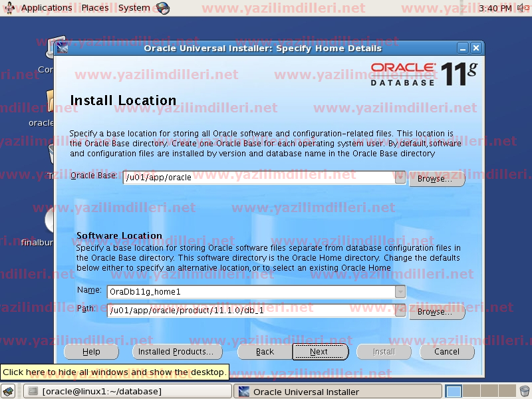Click Next to continue installation
Screen dimensions: 532x399
click(x=319, y=352)
